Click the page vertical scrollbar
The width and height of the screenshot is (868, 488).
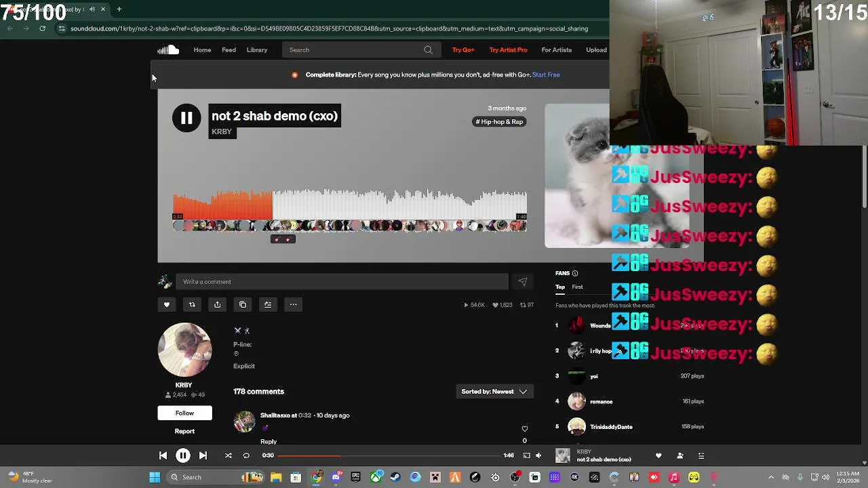click(864, 178)
